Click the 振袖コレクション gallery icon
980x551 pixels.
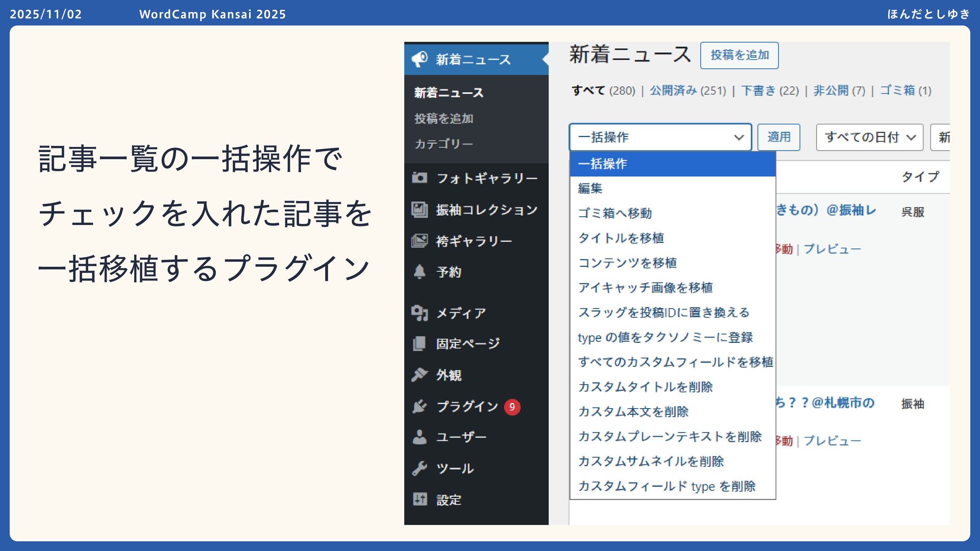pos(420,210)
